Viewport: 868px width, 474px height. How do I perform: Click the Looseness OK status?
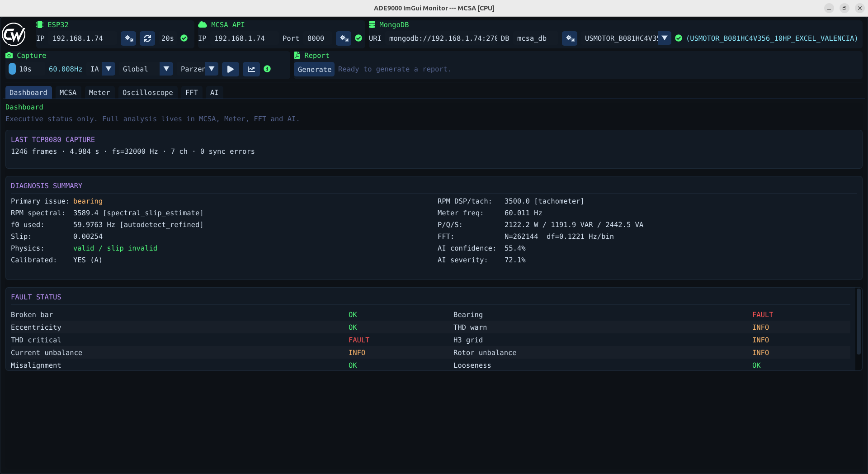click(756, 365)
